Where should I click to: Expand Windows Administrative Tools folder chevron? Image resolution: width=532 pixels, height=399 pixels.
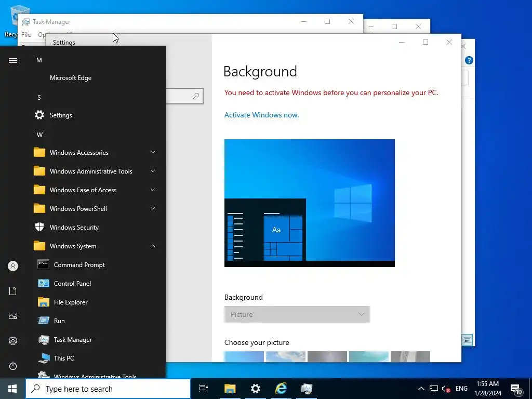pos(153,171)
